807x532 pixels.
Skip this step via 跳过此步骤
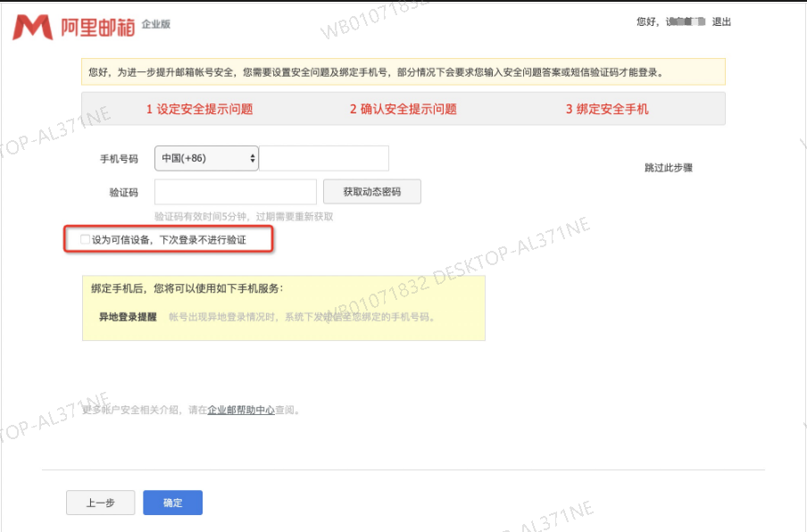669,167
